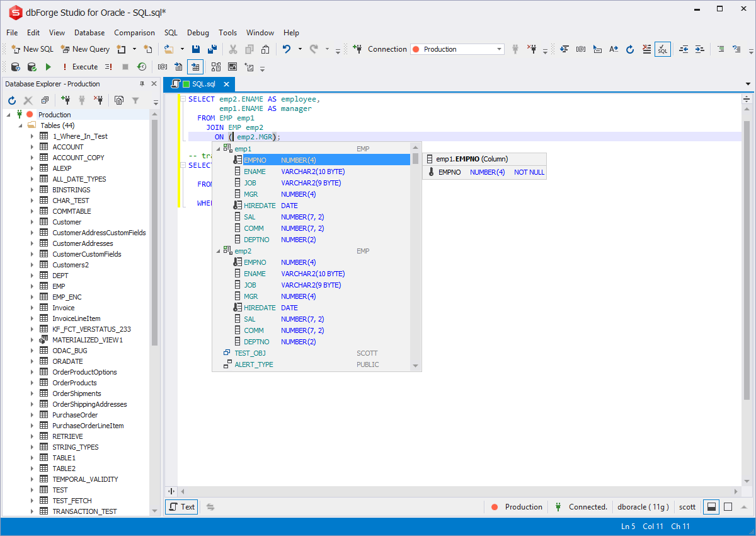Collapse the SELECT statement code fold

pyautogui.click(x=183, y=99)
